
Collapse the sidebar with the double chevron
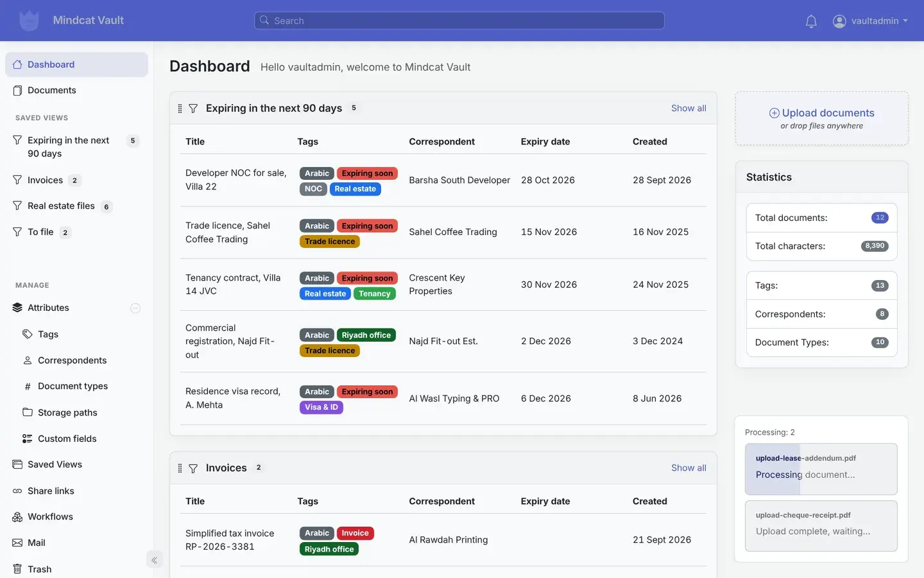pos(154,560)
